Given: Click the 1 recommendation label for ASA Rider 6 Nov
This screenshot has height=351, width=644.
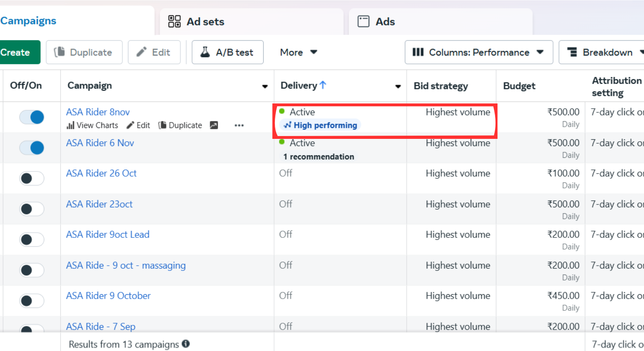Looking at the screenshot, I should (318, 157).
